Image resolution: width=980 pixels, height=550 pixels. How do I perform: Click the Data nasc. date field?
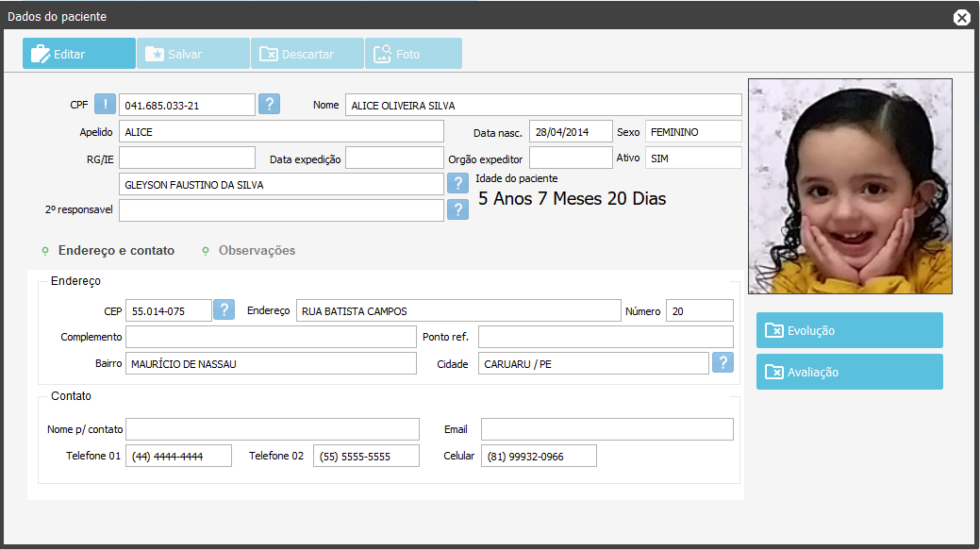coord(571,132)
